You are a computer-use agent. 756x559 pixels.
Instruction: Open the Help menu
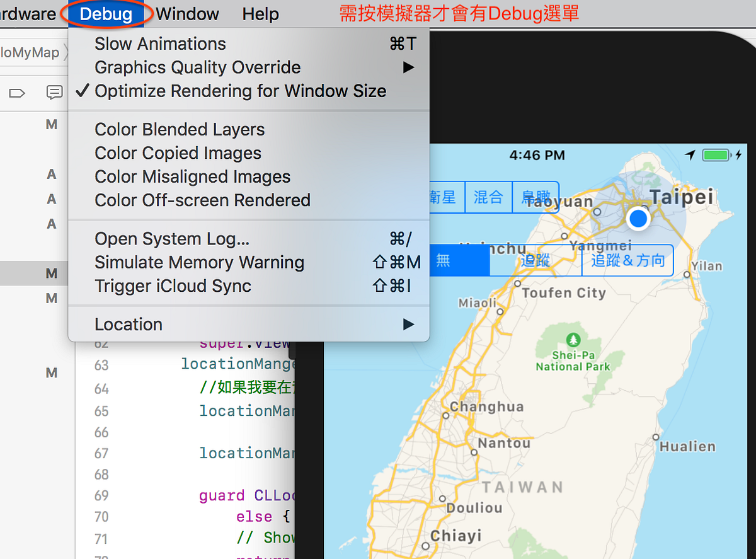tap(260, 14)
